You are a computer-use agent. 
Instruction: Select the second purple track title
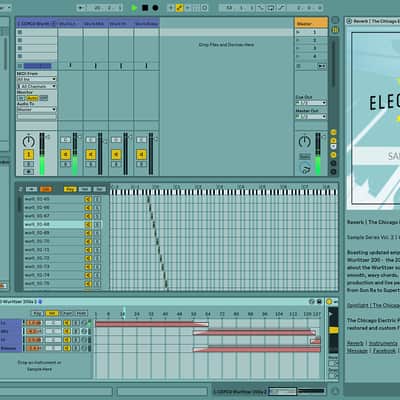click(x=70, y=24)
